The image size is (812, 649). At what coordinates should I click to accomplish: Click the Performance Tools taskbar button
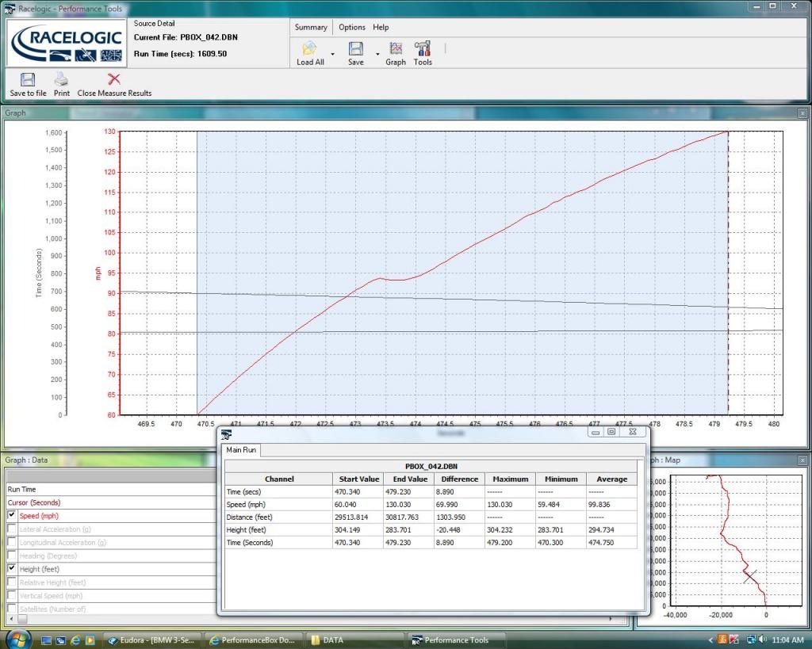pyautogui.click(x=455, y=640)
